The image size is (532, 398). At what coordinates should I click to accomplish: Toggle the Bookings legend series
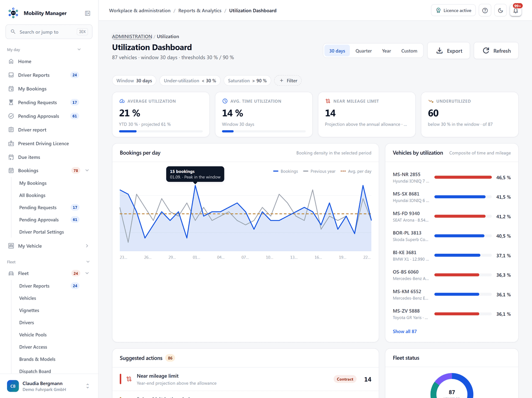tap(286, 171)
